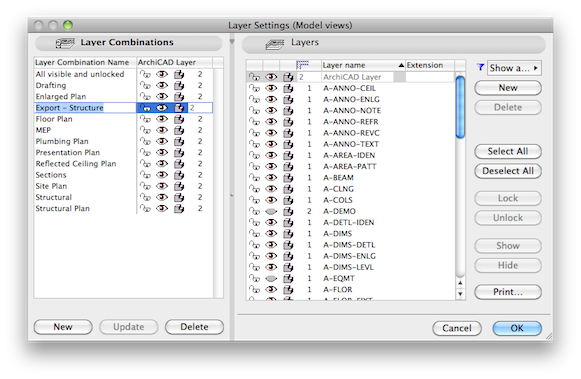Click the Layer Combinations panel header icon
Screen dimensions: 581x379
click(65, 43)
